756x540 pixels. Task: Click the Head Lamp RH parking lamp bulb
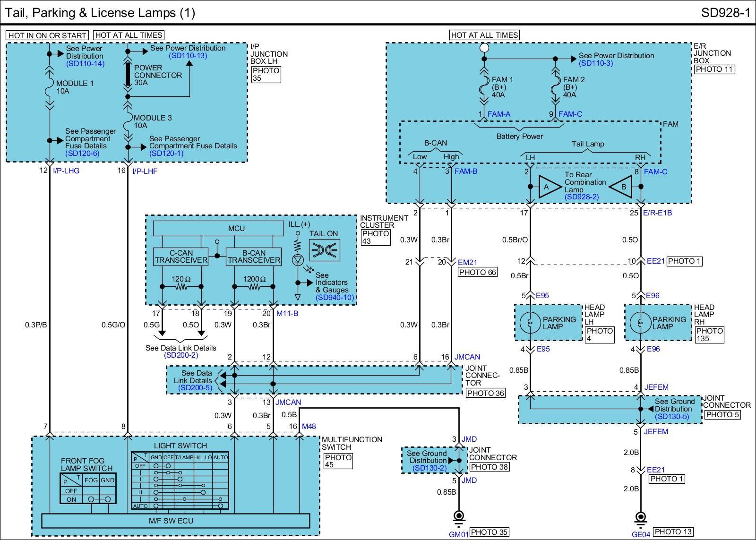640,323
